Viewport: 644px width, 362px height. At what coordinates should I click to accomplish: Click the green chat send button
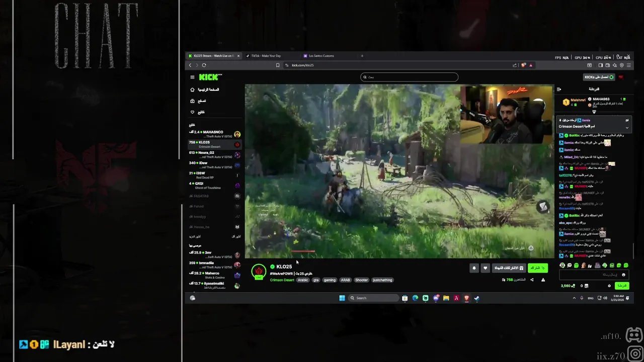pyautogui.click(x=622, y=286)
